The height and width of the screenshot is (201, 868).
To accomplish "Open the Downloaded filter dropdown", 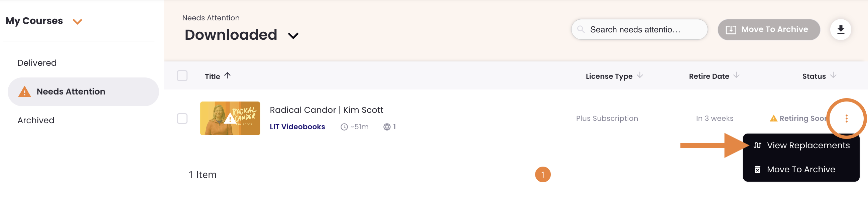I will pyautogui.click(x=293, y=35).
